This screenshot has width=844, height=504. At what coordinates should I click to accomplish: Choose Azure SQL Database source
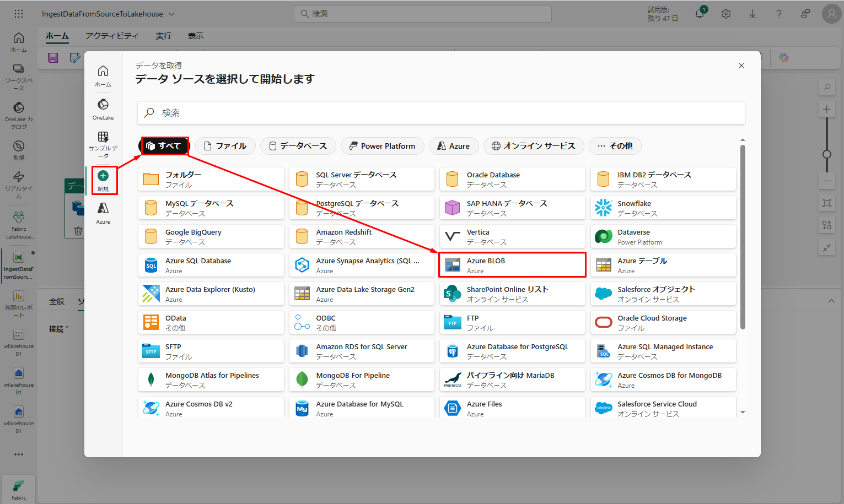click(211, 265)
